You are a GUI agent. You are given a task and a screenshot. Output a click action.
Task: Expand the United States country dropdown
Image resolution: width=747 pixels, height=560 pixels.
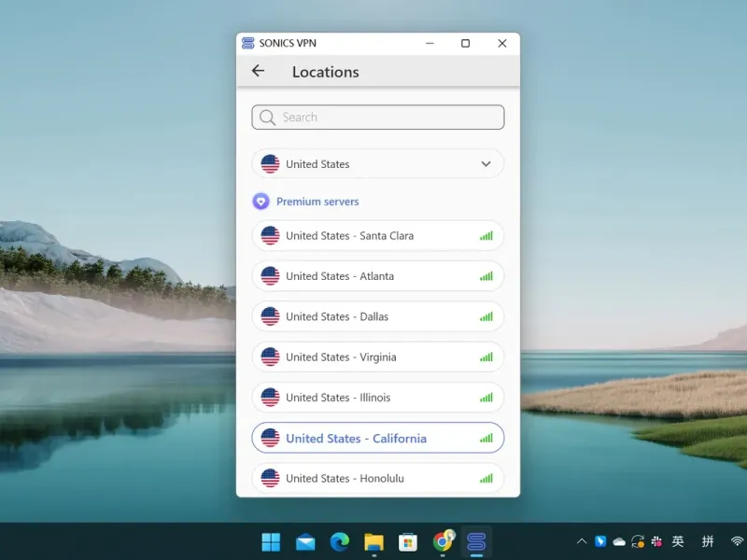pyautogui.click(x=378, y=164)
